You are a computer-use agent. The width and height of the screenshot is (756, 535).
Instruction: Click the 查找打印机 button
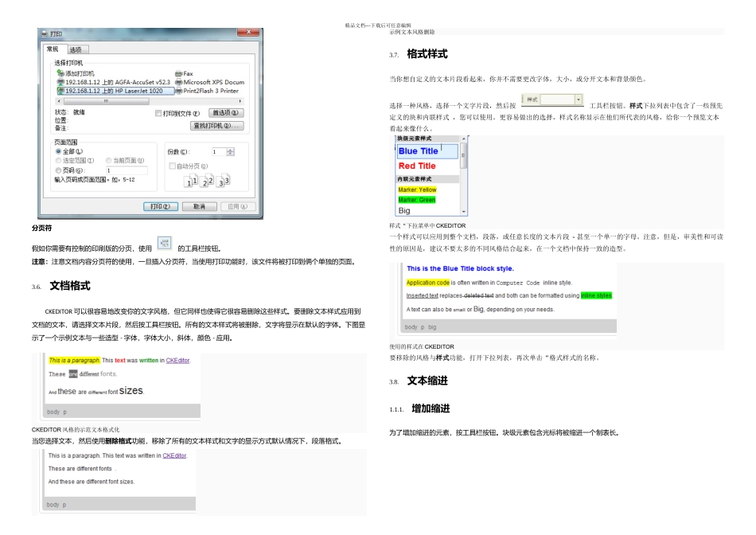click(216, 126)
